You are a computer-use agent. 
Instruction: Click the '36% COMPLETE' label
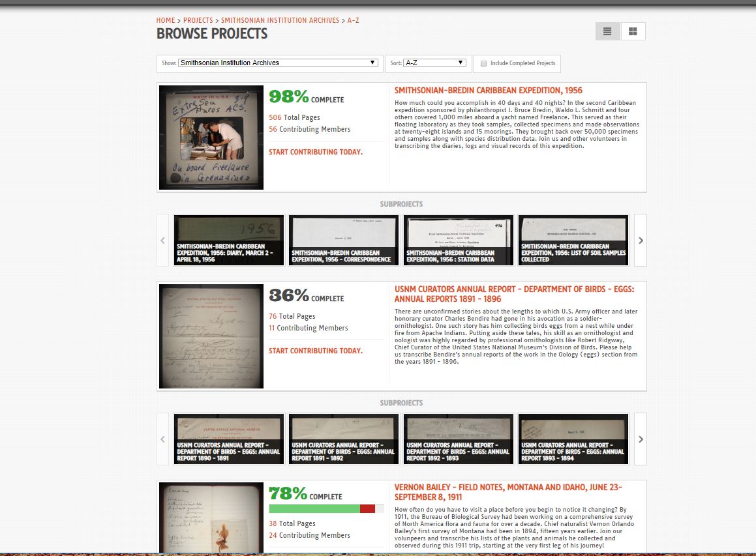click(307, 296)
